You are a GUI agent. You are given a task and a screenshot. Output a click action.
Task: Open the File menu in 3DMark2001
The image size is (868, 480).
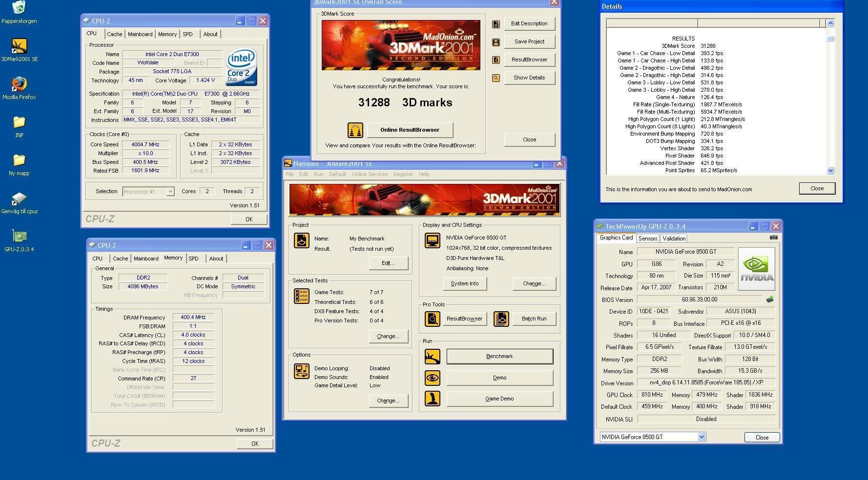pos(289,174)
